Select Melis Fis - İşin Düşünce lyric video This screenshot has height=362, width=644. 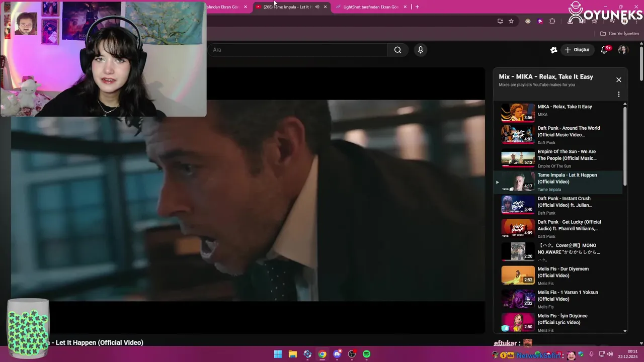click(x=558, y=323)
